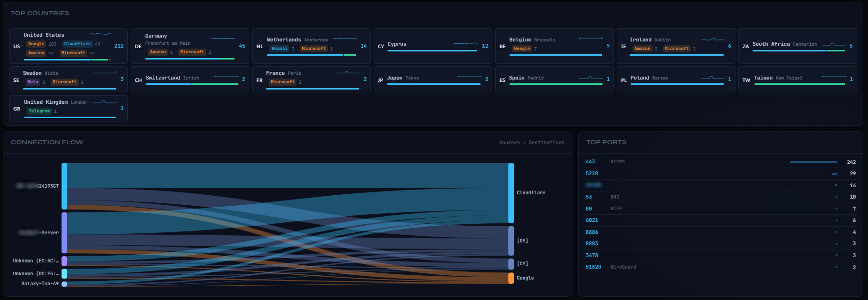
Task: Select the orange Google destination node
Action: (511, 278)
